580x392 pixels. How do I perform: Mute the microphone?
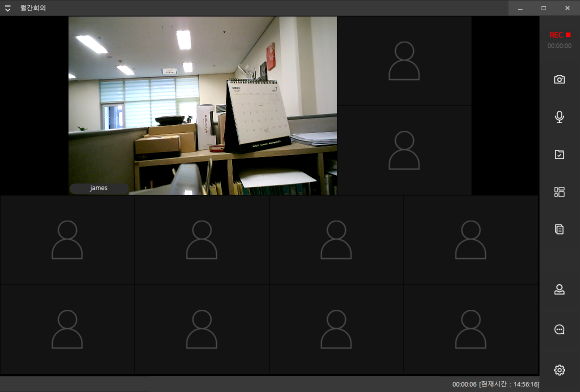coord(559,117)
